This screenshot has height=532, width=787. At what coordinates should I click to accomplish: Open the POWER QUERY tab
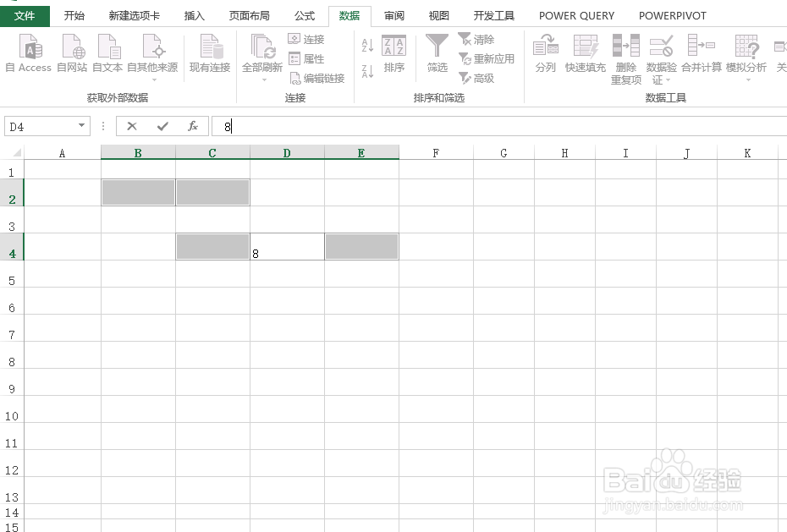click(576, 15)
